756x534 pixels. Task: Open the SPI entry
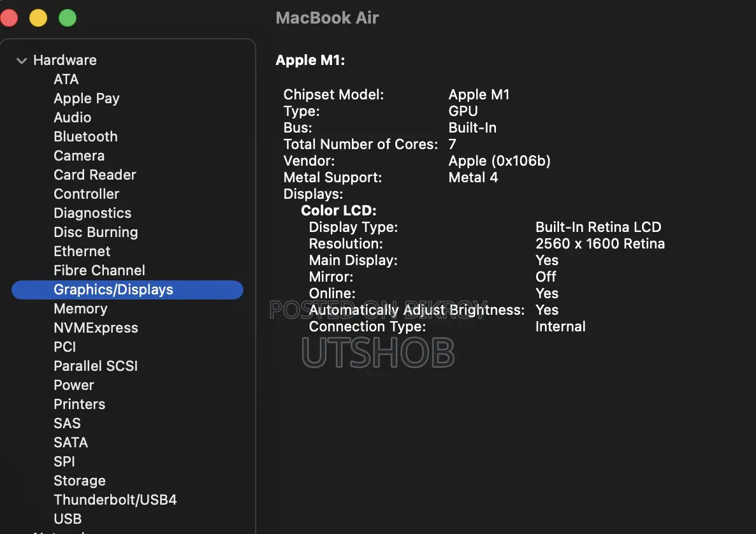tap(64, 461)
